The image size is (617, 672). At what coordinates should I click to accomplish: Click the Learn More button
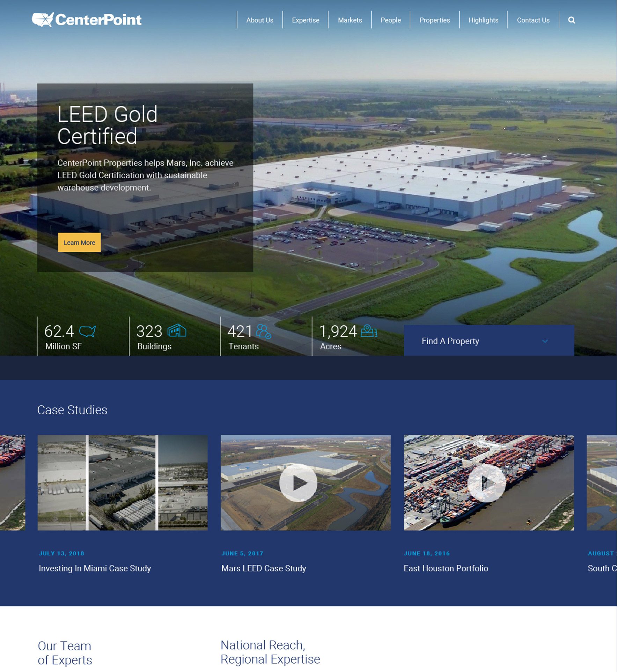coord(79,242)
